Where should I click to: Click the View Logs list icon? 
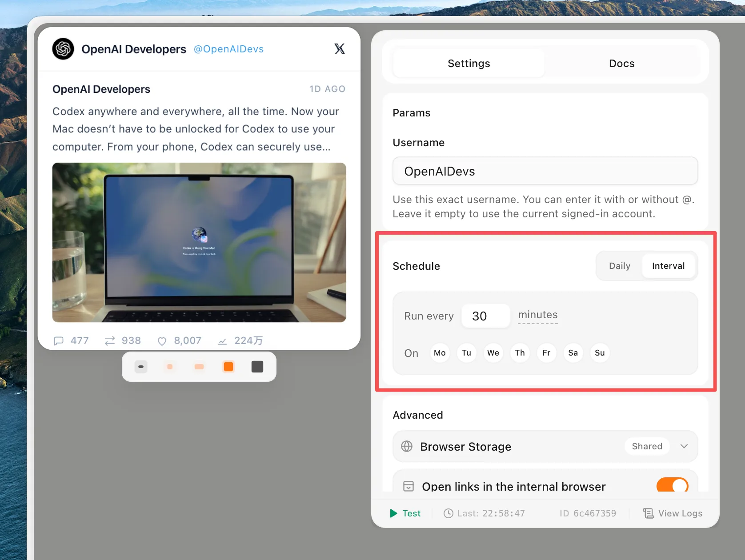coord(649,513)
